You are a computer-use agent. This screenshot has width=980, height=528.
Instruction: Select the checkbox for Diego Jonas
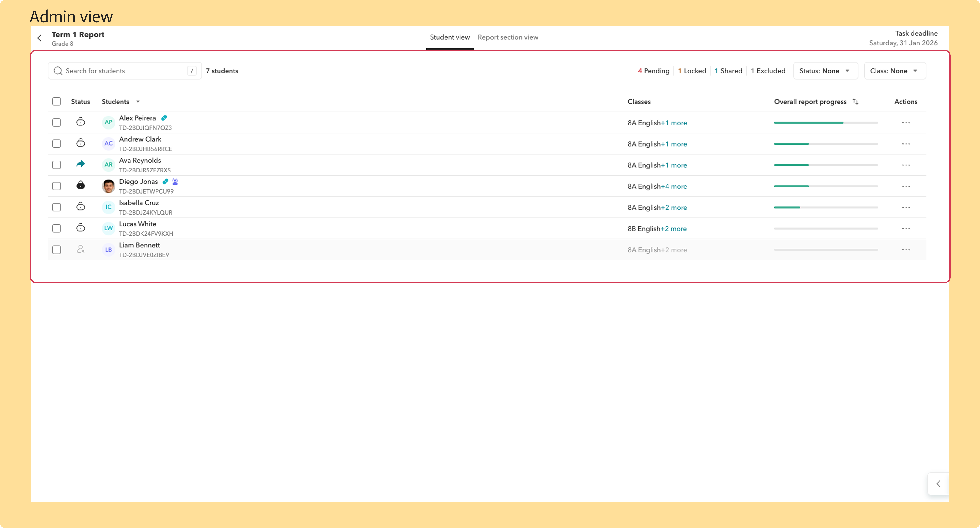click(57, 186)
